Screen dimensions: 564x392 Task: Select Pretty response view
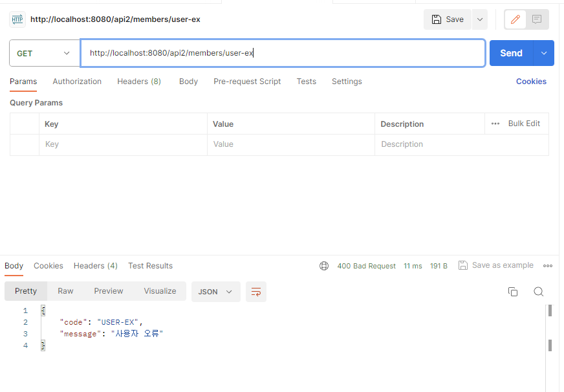click(x=26, y=291)
